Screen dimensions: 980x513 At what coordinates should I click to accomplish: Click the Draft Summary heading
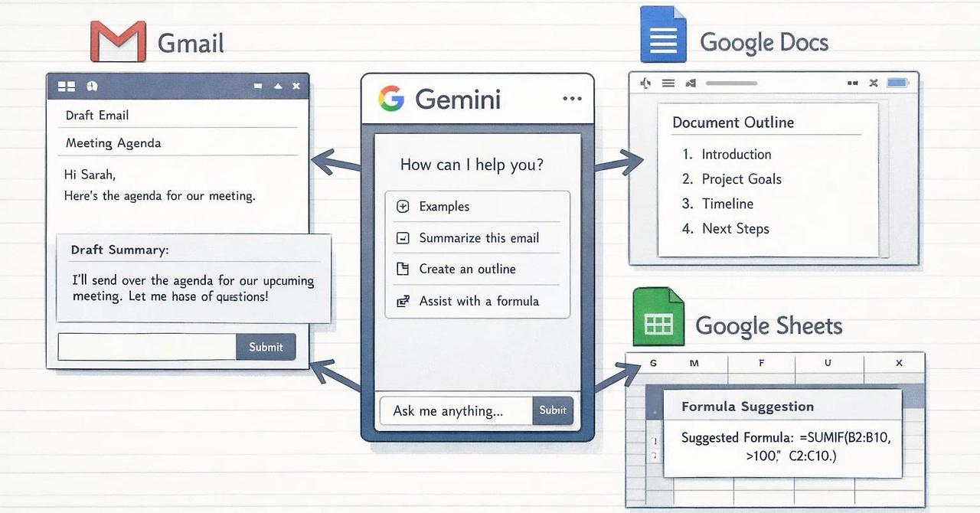tap(120, 250)
